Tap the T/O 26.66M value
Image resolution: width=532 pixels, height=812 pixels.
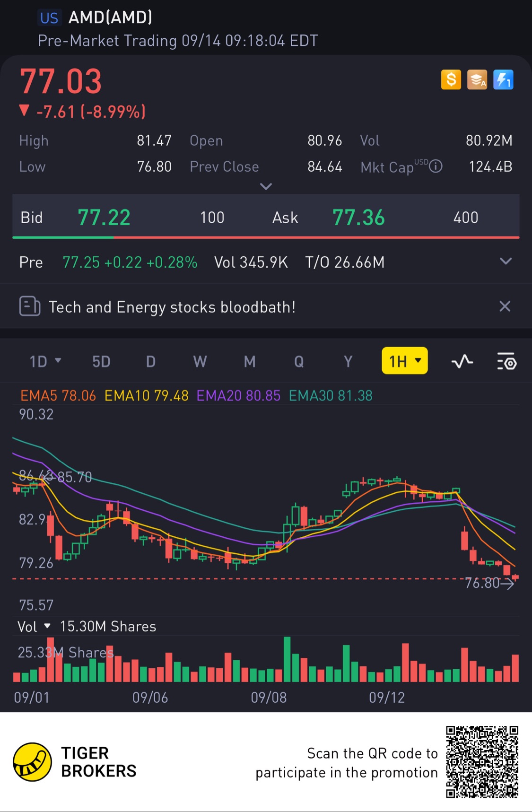point(345,262)
